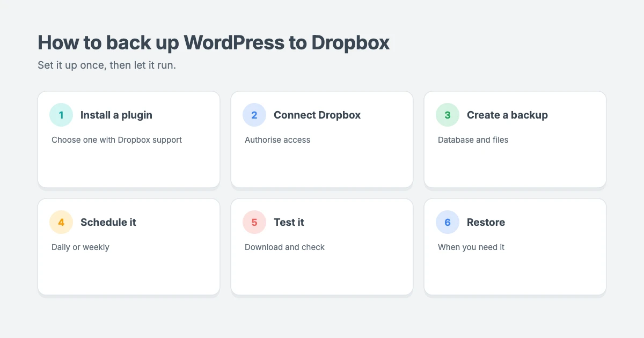Click the step 1 number circle
This screenshot has width=644, height=338.
coord(61,115)
